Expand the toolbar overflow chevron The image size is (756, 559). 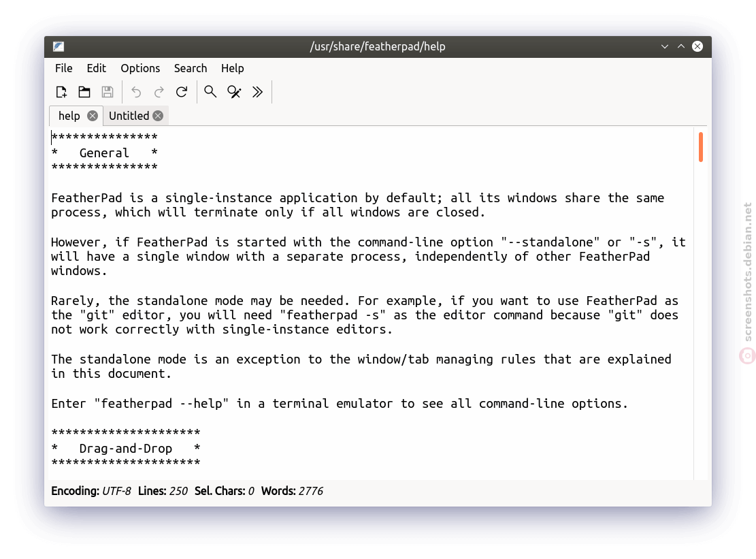click(257, 92)
